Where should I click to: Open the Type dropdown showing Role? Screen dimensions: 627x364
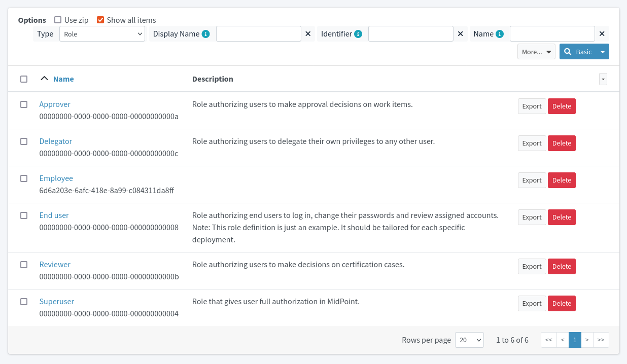point(101,34)
